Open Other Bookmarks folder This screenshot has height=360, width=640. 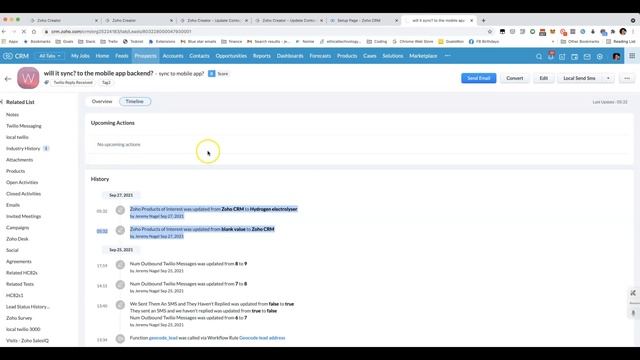pyautogui.click(x=580, y=42)
